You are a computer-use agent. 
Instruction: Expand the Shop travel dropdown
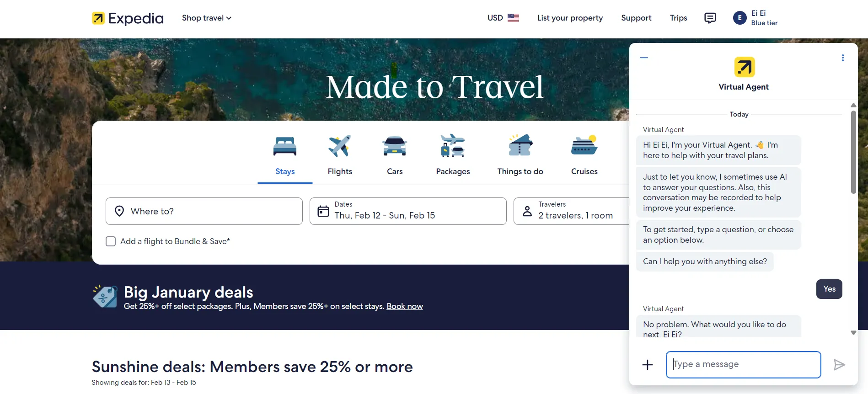pyautogui.click(x=207, y=18)
